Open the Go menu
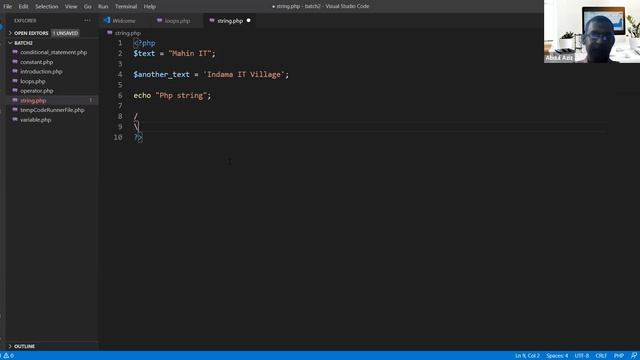This screenshot has width=640, height=360. click(x=88, y=7)
